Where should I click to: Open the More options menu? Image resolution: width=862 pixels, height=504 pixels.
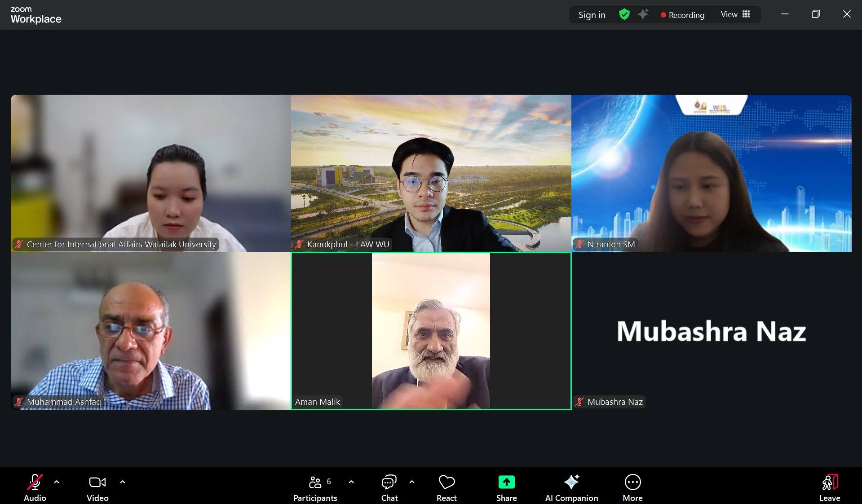632,487
